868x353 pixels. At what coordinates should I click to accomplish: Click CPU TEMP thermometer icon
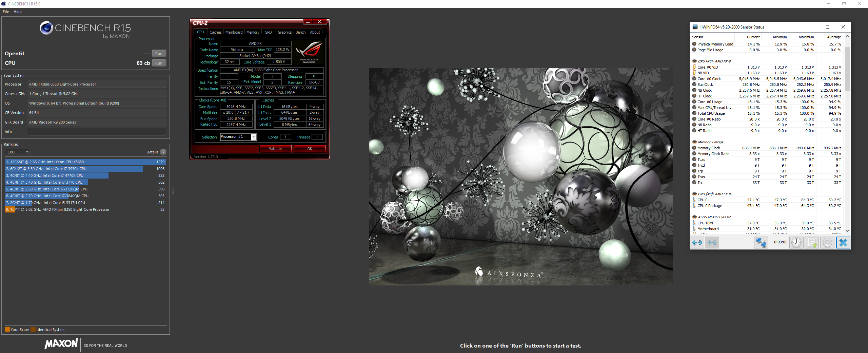[x=694, y=223]
